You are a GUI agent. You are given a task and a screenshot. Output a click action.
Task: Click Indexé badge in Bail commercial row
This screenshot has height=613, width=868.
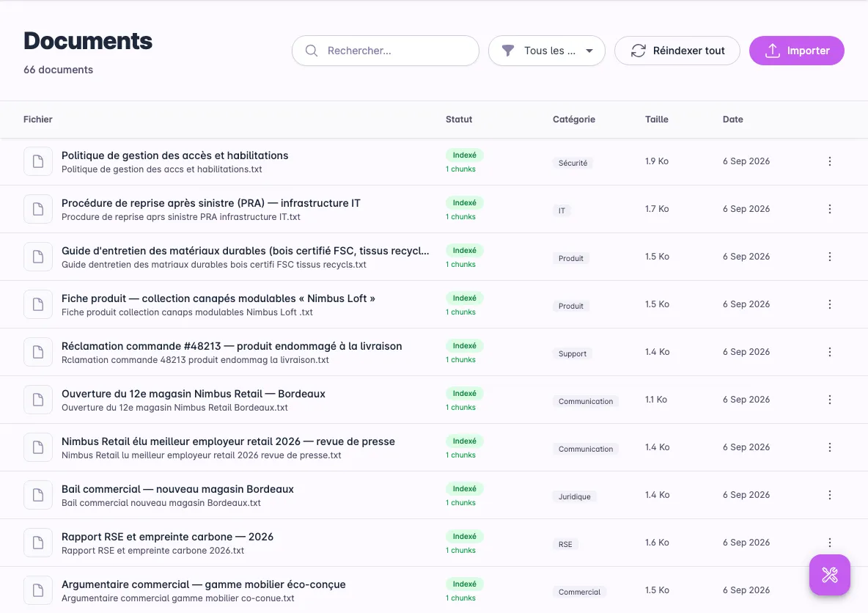pos(465,488)
